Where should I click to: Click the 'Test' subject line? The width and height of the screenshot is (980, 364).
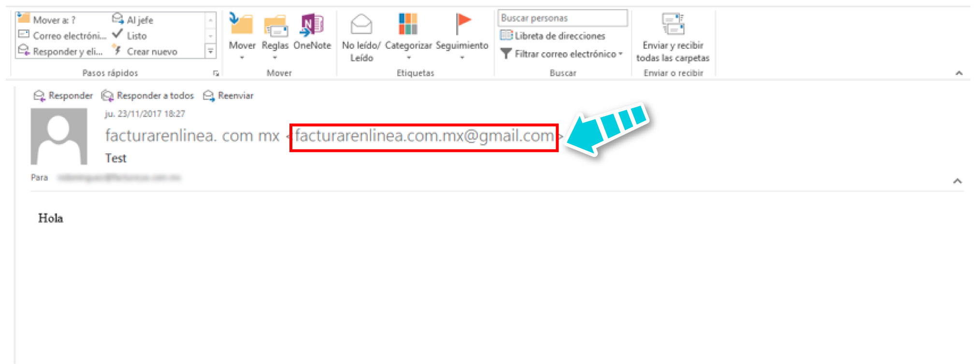coord(116,158)
